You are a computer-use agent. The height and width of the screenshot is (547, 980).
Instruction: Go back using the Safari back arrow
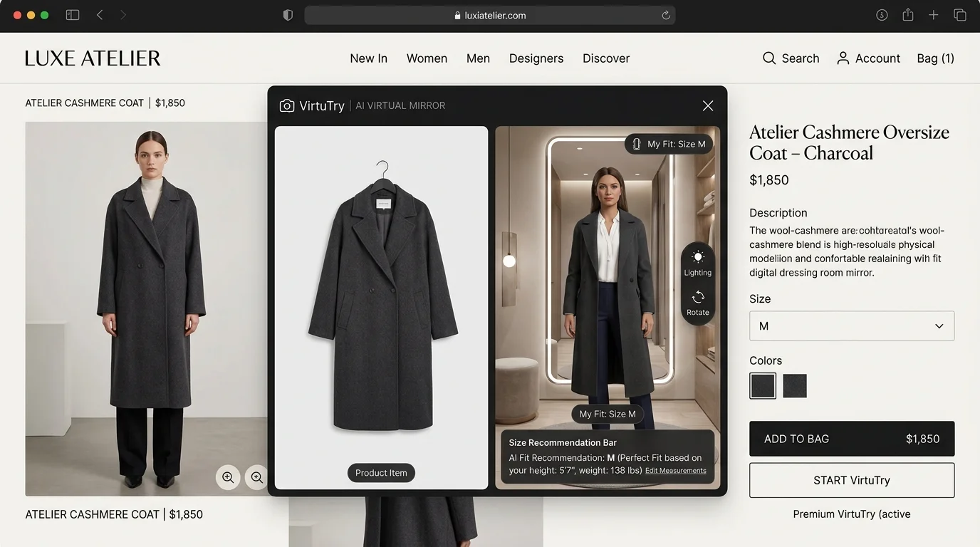[100, 15]
